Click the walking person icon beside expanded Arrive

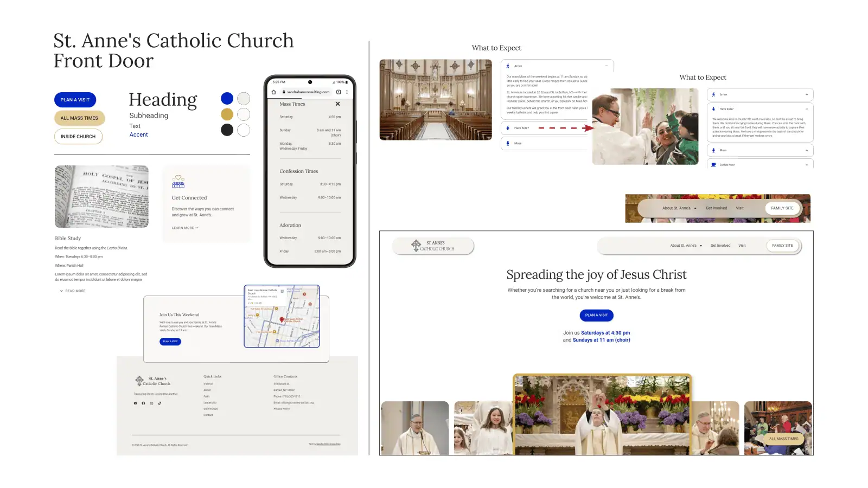click(x=508, y=66)
